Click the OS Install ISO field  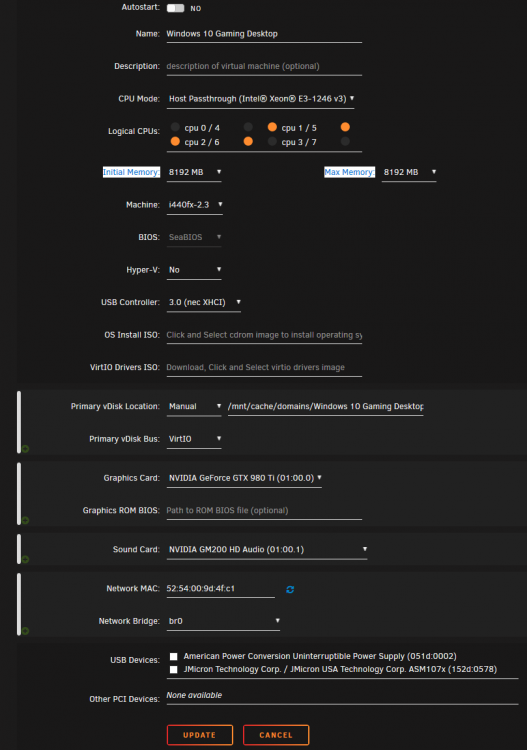point(264,335)
